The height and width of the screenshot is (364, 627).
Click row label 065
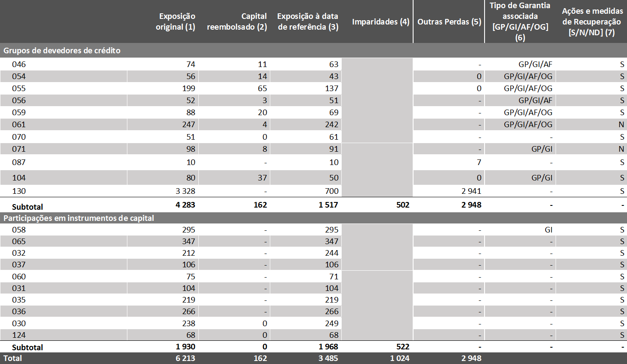19,241
